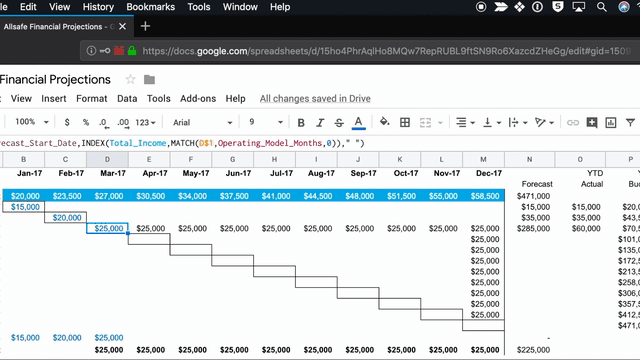Click the Dropbox icon in menu bar
Screen dimensions: 640x360
[519, 7]
